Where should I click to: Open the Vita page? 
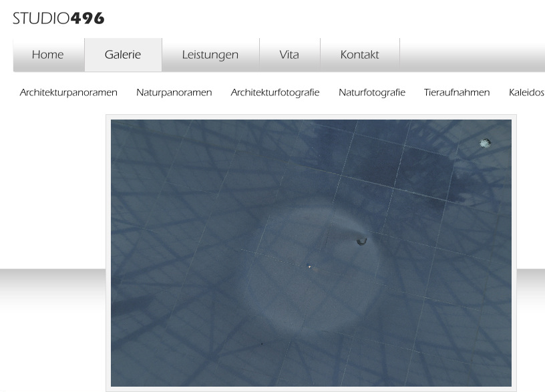pyautogui.click(x=289, y=55)
